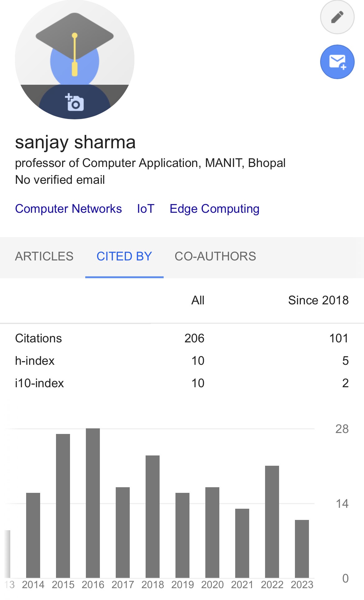Click the i10-index metric label
The height and width of the screenshot is (600, 364).
click(x=40, y=383)
